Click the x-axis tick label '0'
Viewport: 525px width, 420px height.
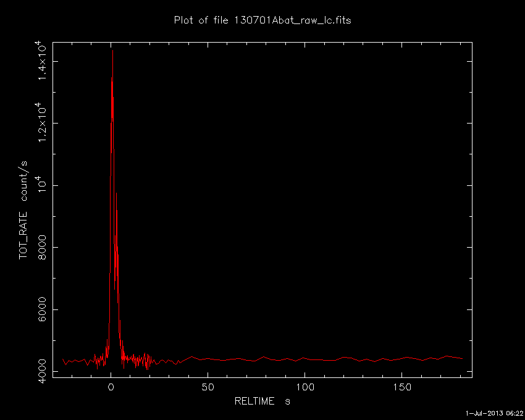(x=111, y=387)
